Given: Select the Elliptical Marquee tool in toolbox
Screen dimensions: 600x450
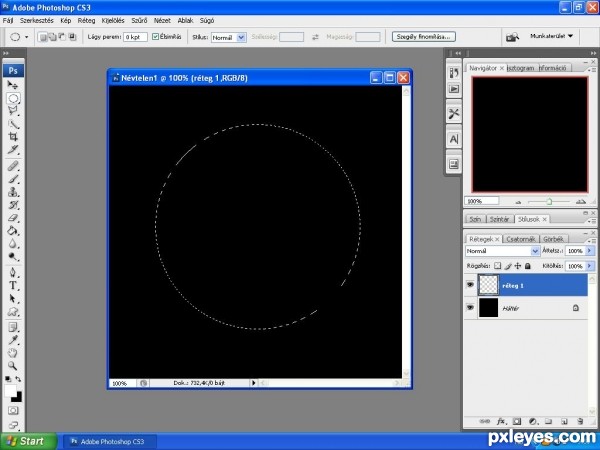Looking at the screenshot, I should click(x=13, y=98).
